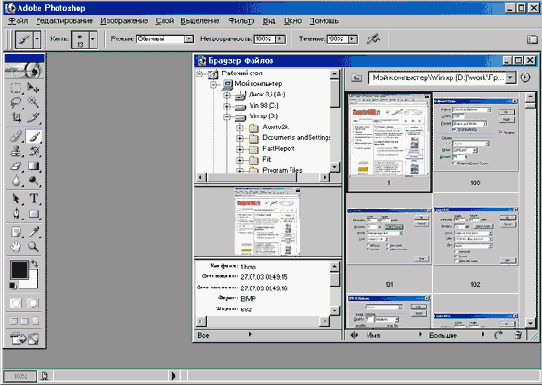
Task: Switch to full screen mode
Action: pos(36,321)
